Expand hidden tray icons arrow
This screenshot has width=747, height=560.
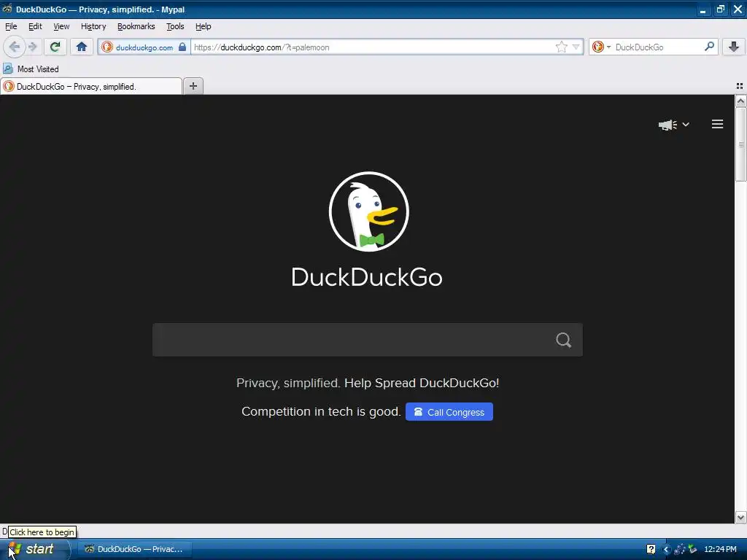667,549
